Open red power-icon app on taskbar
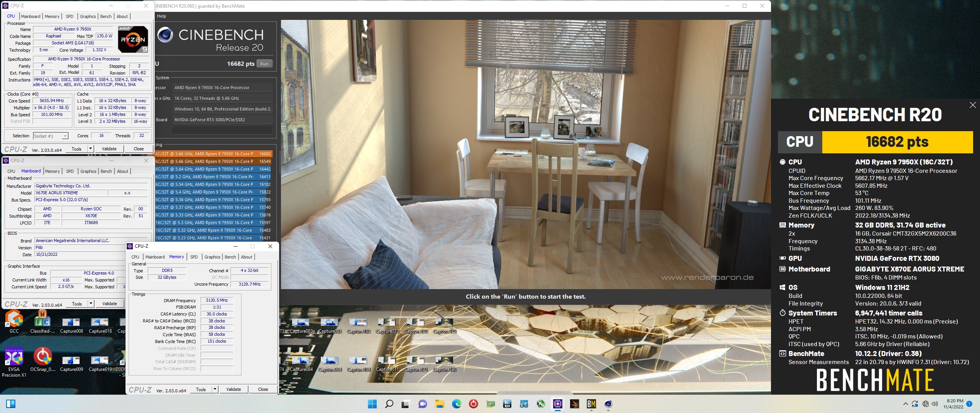 tap(474, 404)
